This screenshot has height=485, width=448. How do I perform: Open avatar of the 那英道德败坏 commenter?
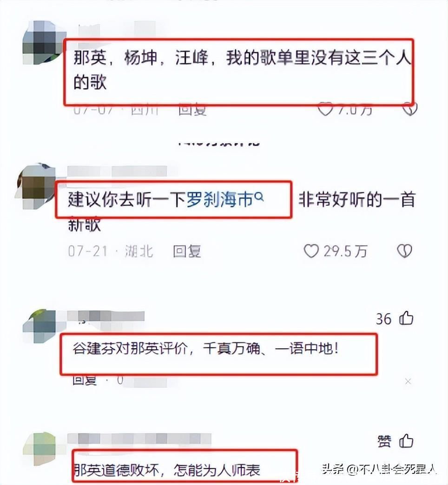[x=40, y=448]
